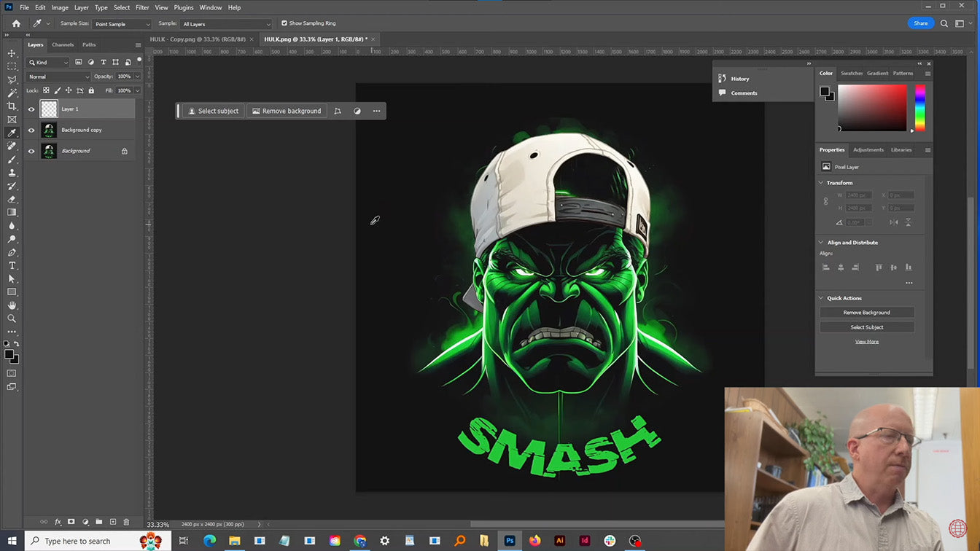This screenshot has width=980, height=551.
Task: Select the Zoom tool
Action: click(x=12, y=319)
